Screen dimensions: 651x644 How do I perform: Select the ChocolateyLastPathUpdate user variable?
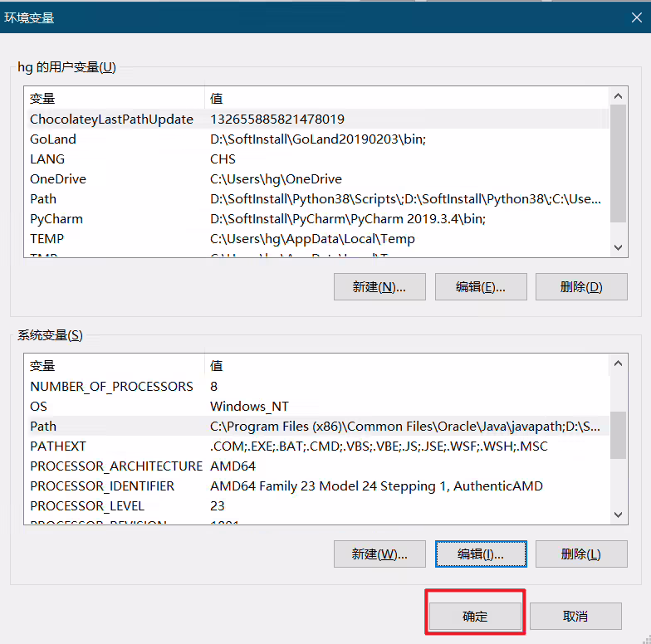[317, 120]
